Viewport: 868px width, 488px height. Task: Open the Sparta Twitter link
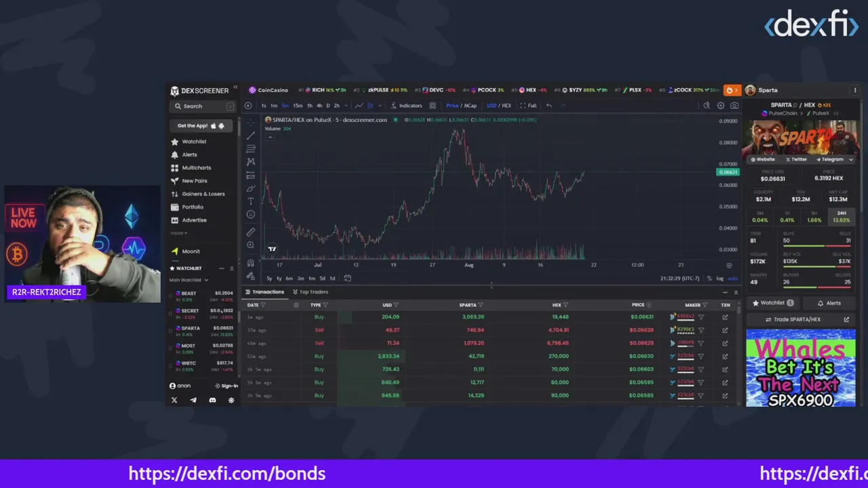point(796,159)
